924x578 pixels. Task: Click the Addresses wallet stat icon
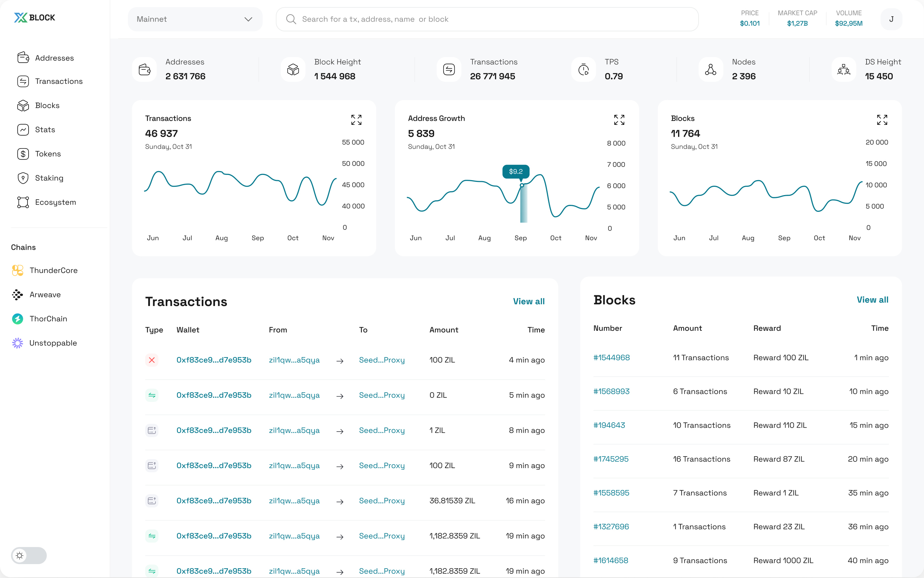(x=144, y=70)
